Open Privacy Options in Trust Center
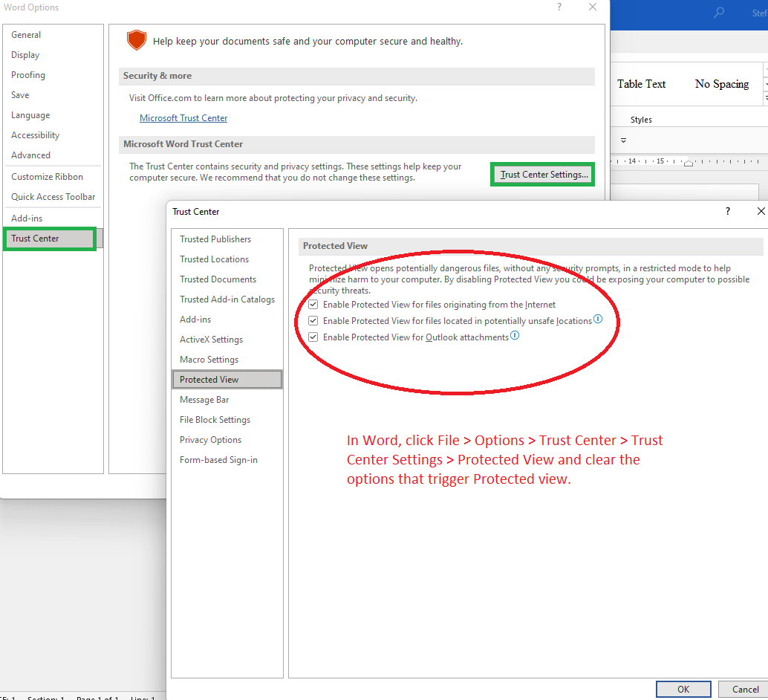Screen dimensions: 768x700 tap(227, 440)
